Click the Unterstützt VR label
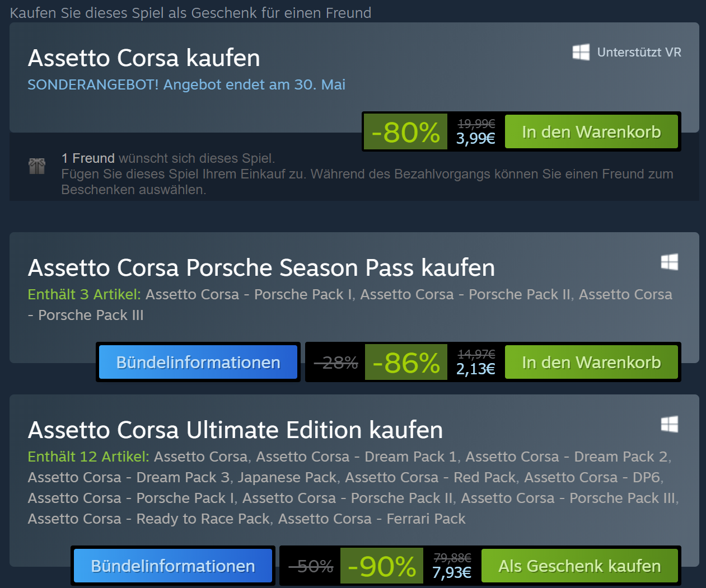706x588 pixels. pyautogui.click(x=639, y=53)
